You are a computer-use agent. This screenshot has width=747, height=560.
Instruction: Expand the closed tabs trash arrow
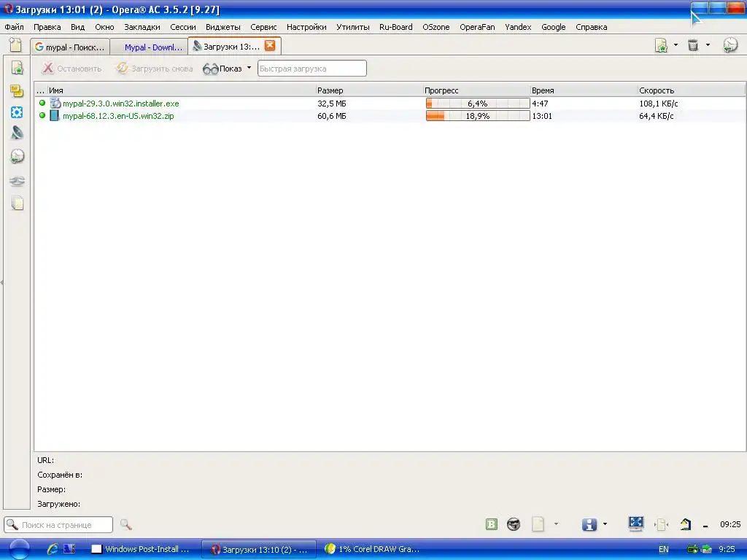[708, 44]
